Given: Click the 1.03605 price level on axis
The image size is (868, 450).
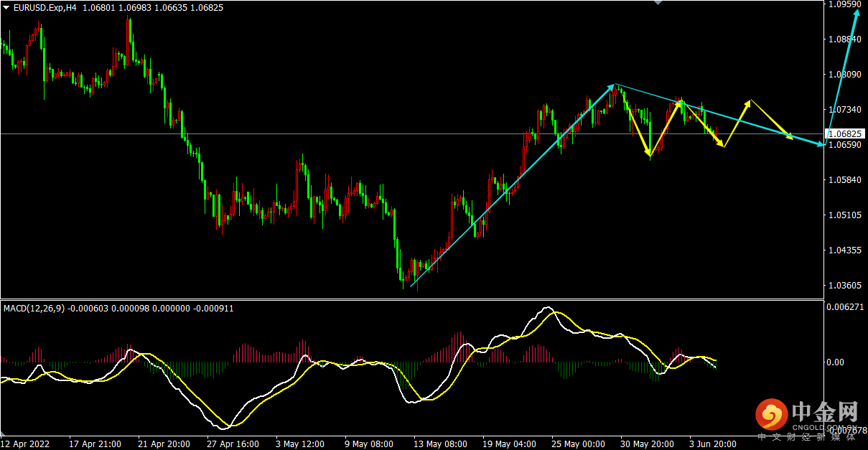Looking at the screenshot, I should click(x=844, y=286).
